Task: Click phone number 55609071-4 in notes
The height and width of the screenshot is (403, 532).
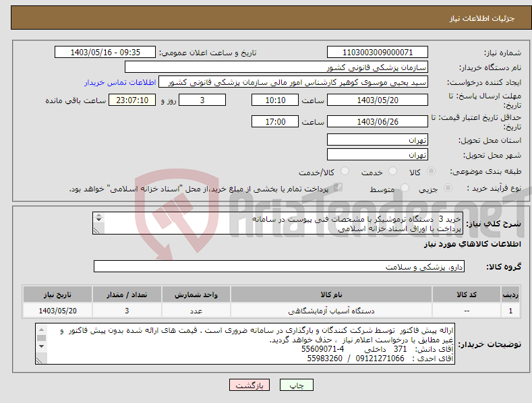Action: coord(322,349)
